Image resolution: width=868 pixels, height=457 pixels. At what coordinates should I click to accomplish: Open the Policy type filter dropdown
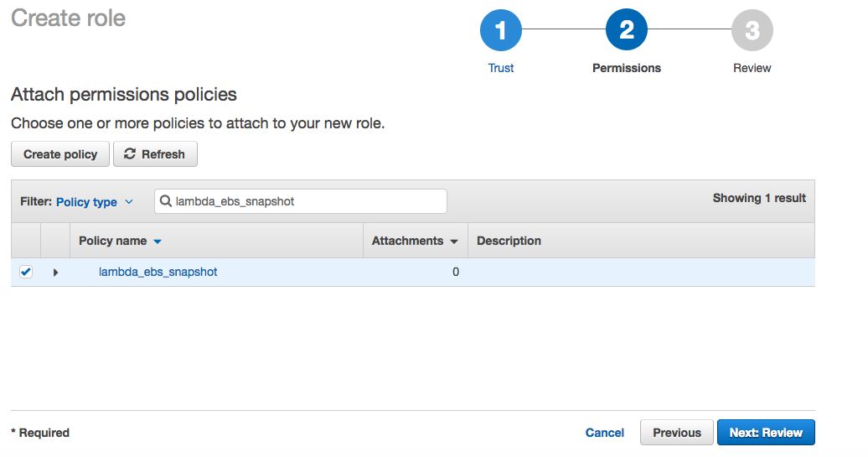pyautogui.click(x=94, y=202)
